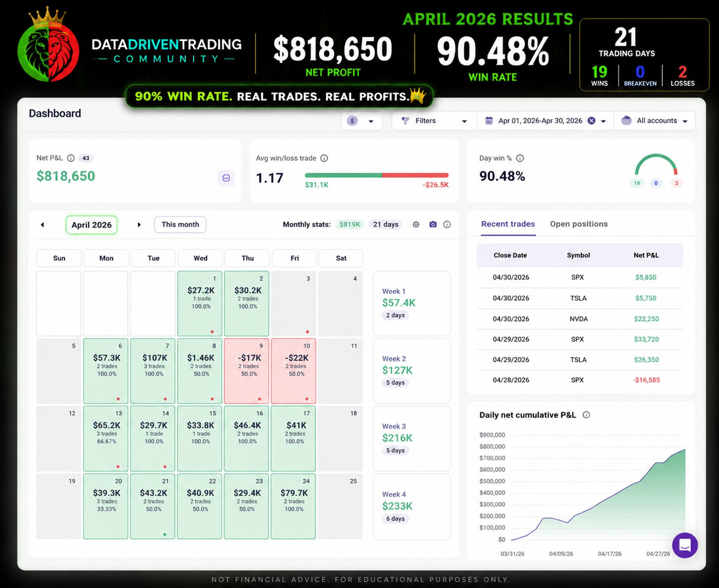719x588 pixels.
Task: Open purple chat widget bubble
Action: [x=685, y=545]
